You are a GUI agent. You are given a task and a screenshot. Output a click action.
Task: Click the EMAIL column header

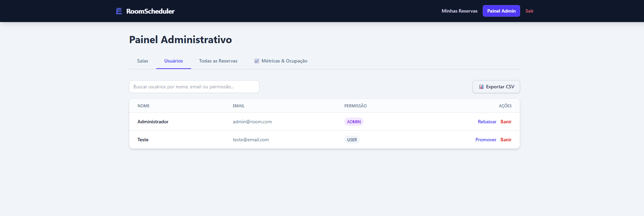[239, 106]
